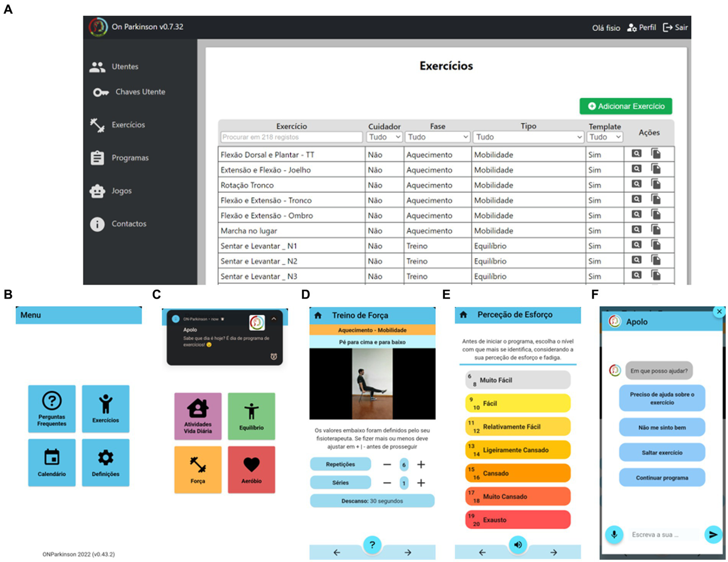Click the microphone icon in Apolo chat
This screenshot has height=562, width=728.
point(614,535)
